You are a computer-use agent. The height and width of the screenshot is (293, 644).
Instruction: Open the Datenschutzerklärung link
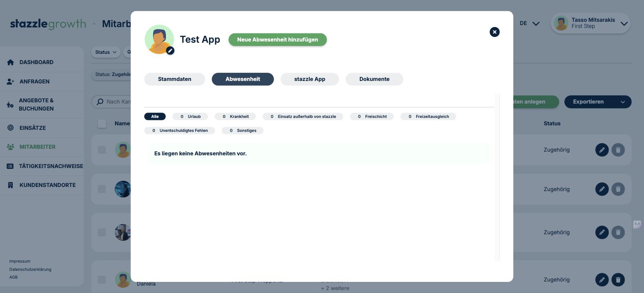(x=30, y=270)
